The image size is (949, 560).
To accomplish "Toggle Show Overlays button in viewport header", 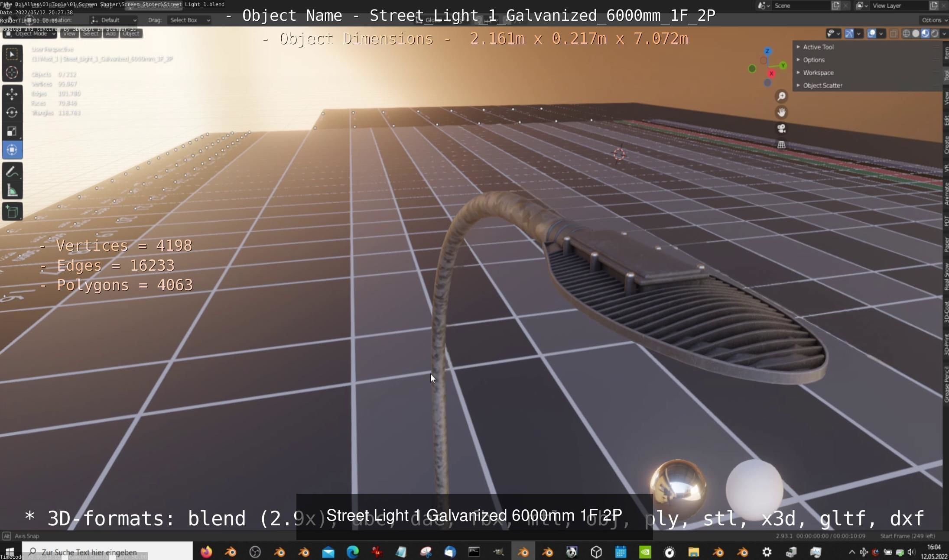I will point(871,33).
